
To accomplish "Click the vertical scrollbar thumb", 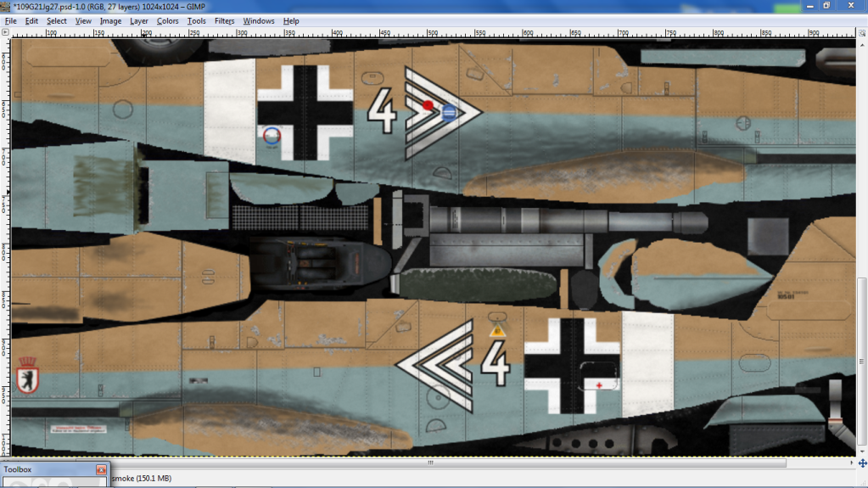I will click(862, 362).
